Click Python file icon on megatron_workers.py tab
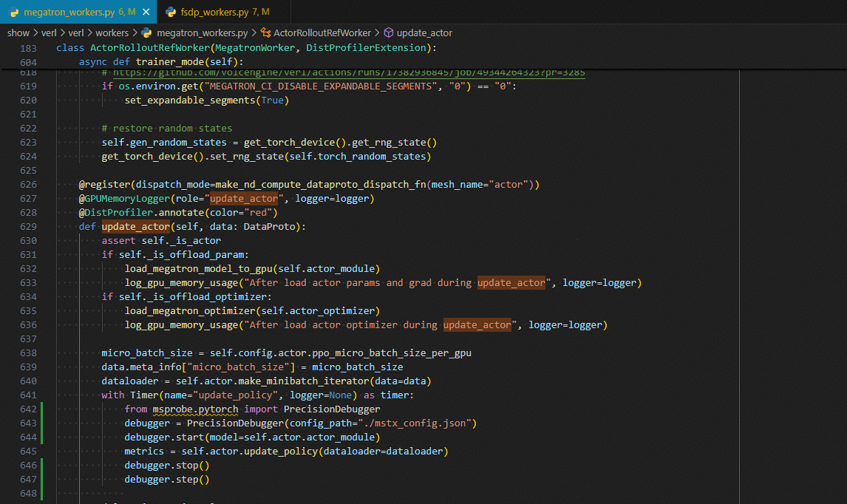 [14, 12]
